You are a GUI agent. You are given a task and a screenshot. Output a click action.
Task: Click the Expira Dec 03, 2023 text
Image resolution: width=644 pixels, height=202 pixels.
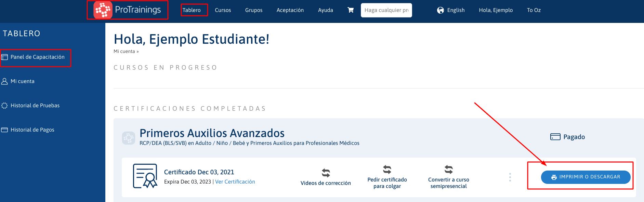[187, 182]
